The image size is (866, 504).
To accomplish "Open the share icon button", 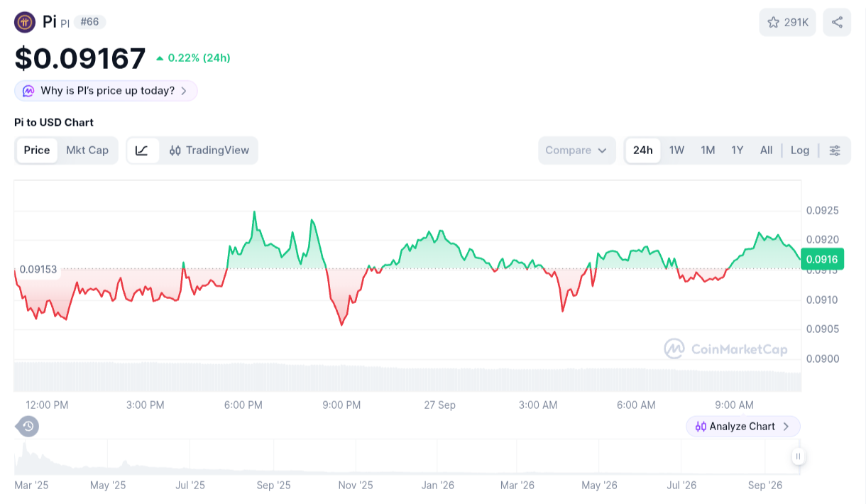I will pyautogui.click(x=837, y=22).
